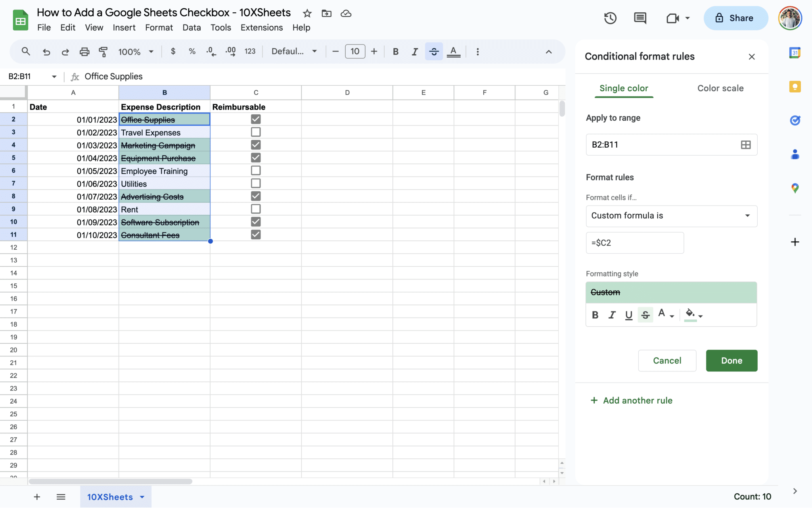The height and width of the screenshot is (508, 812).
Task: Expand the name box dropdown arrow
Action: coord(54,77)
